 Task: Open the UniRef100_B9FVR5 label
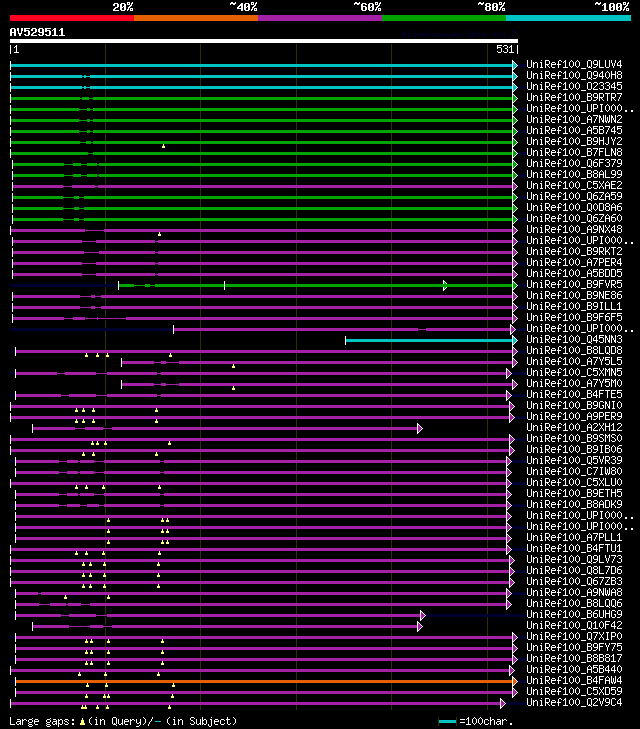coord(574,285)
